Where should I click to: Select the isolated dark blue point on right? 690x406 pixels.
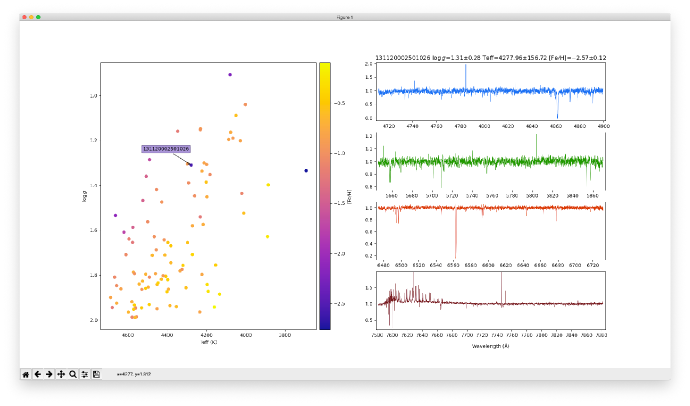point(306,171)
